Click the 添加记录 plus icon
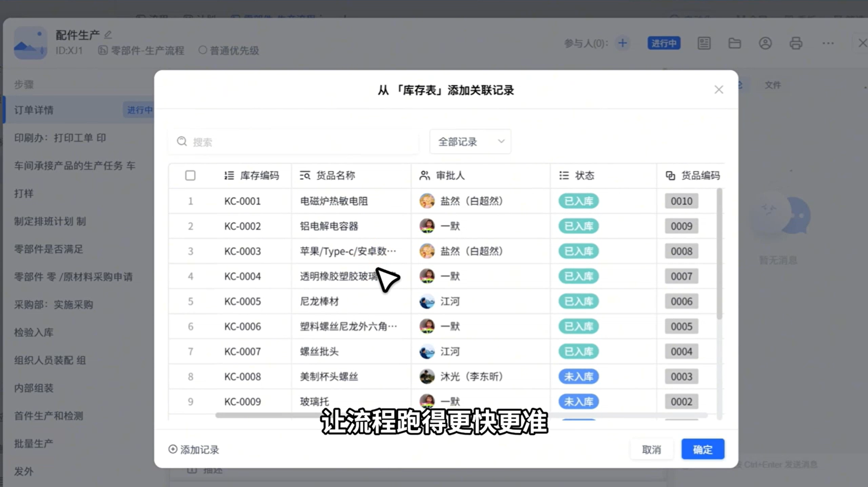The height and width of the screenshot is (487, 868). [173, 449]
